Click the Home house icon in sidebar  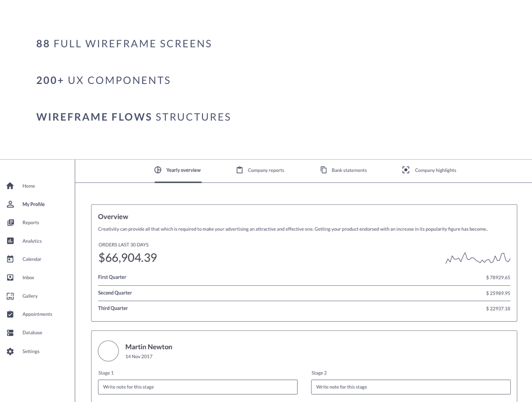(x=10, y=186)
